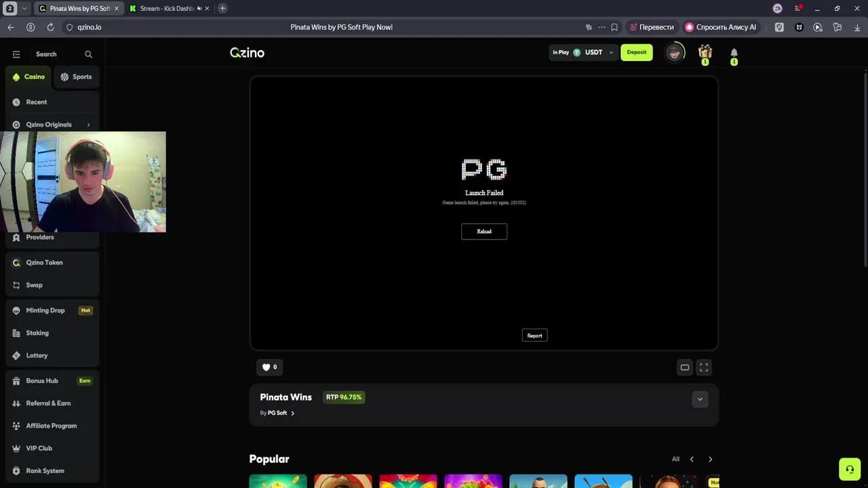This screenshot has height=488, width=868.
Task: Open the black cat extension icon
Action: (799, 27)
